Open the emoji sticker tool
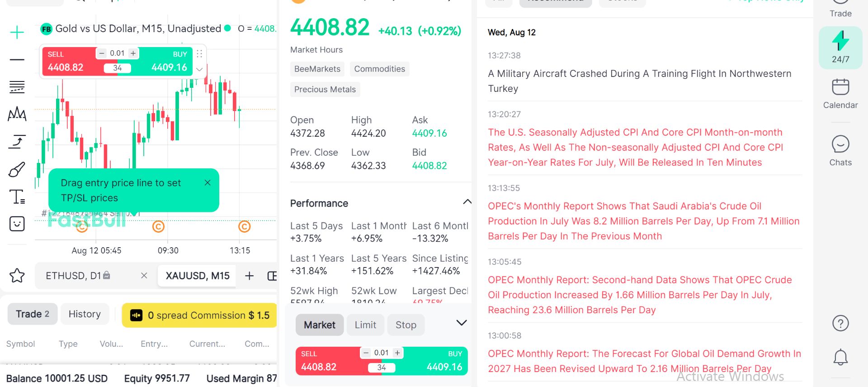This screenshot has height=387, width=868. (17, 224)
